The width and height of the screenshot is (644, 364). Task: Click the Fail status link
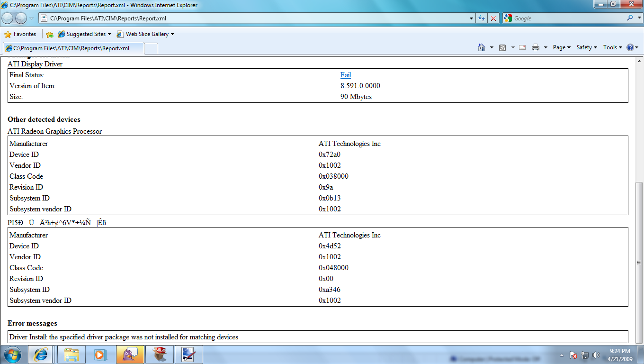[x=346, y=75]
